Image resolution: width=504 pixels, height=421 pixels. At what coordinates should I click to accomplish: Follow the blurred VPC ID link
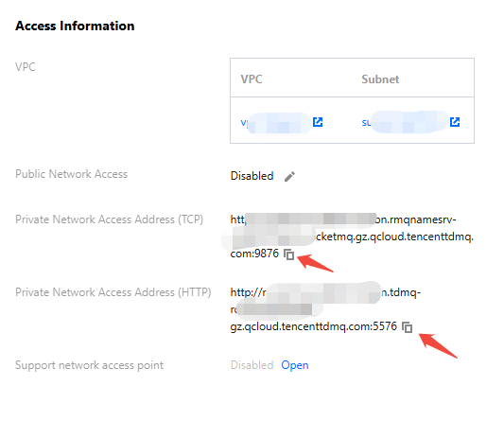tap(276, 123)
